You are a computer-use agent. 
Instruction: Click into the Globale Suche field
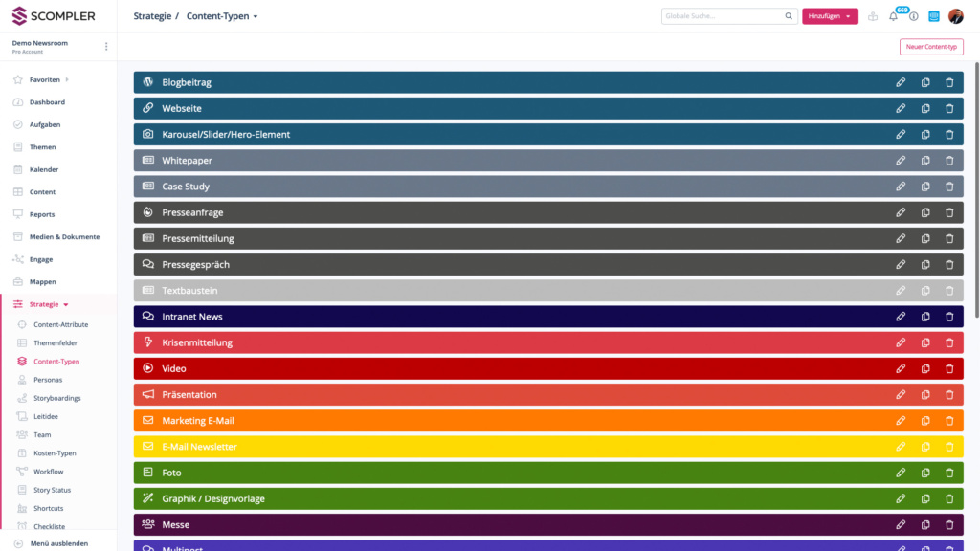pos(722,16)
